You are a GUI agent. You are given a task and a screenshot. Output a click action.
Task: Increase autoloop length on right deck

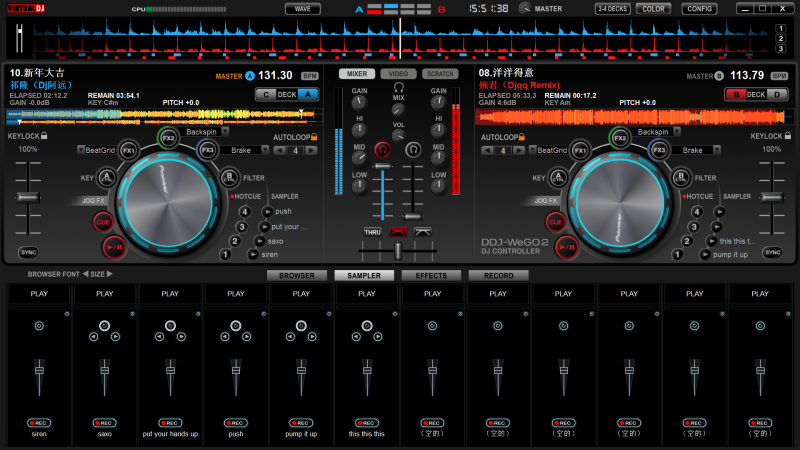[x=519, y=150]
